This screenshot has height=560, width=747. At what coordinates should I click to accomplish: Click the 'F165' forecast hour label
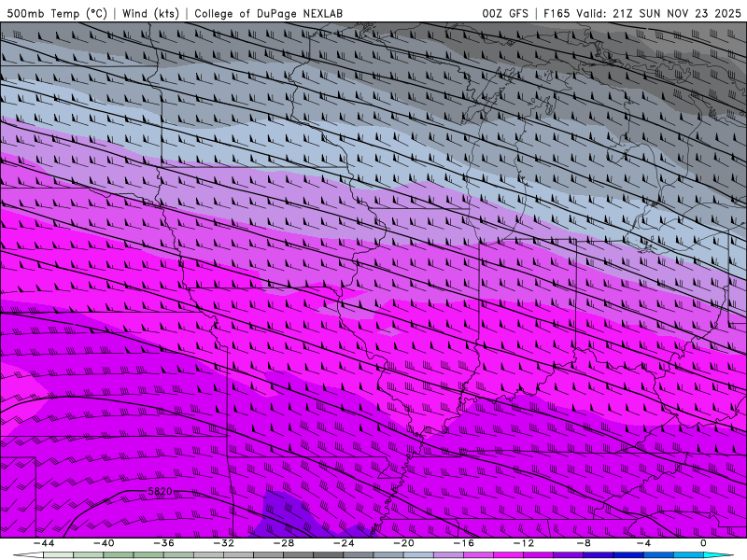tap(557, 13)
